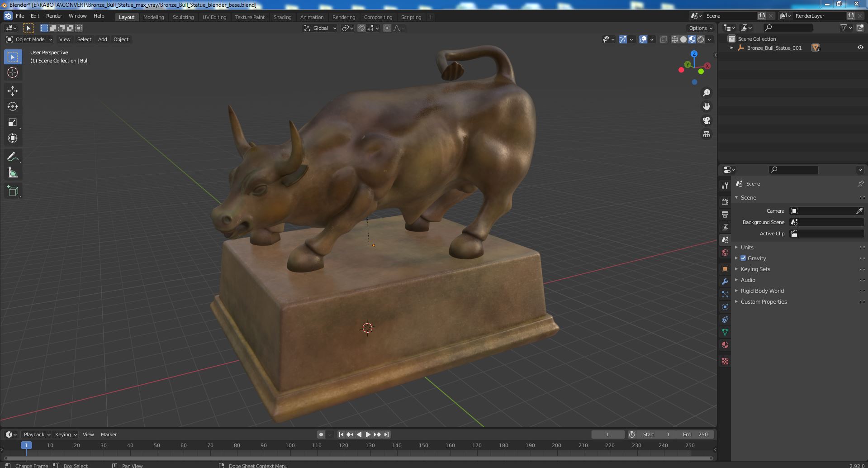
Task: Toggle the show overlays button
Action: coord(643,39)
